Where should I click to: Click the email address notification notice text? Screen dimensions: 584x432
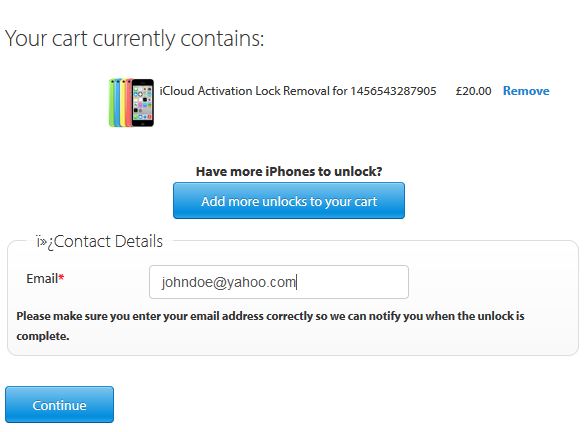click(x=270, y=326)
